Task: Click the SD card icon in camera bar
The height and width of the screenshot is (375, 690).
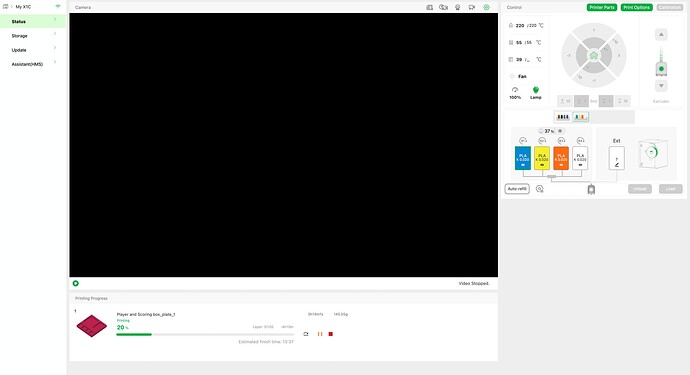Action: (x=429, y=7)
